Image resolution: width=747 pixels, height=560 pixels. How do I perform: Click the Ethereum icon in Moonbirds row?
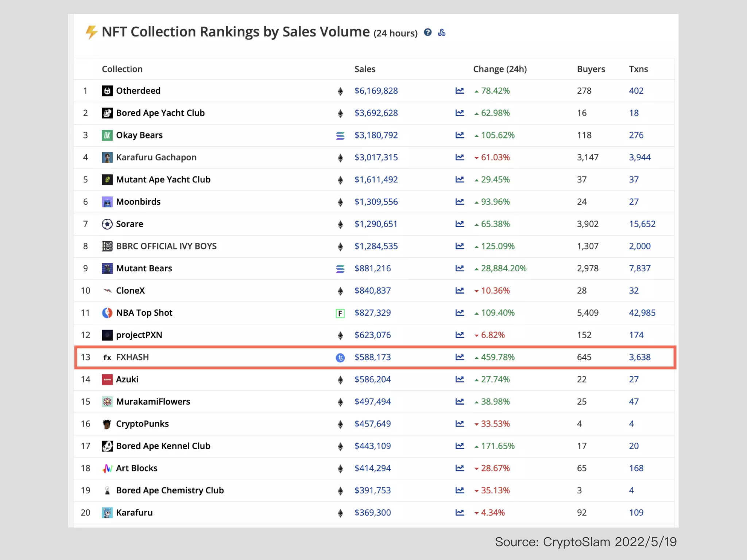[x=340, y=202]
